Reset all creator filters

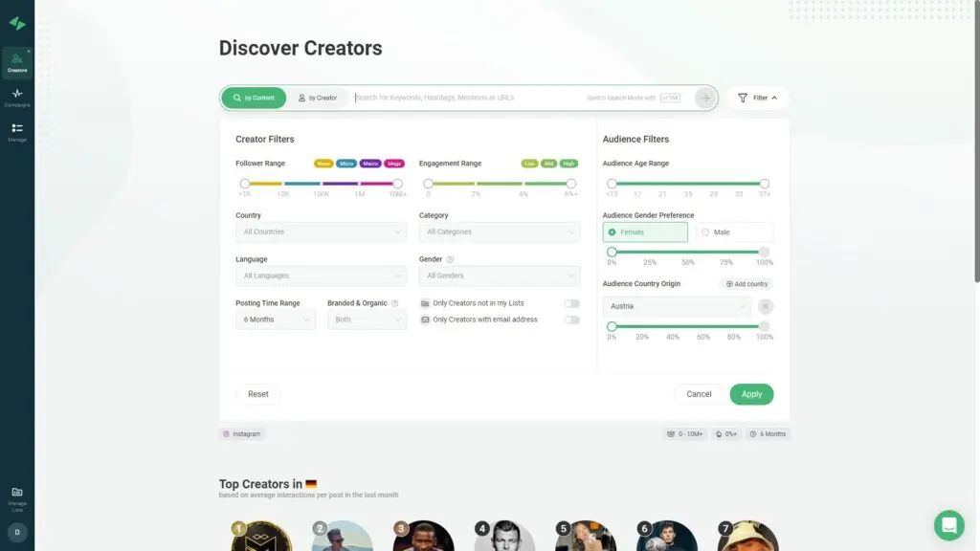[258, 394]
